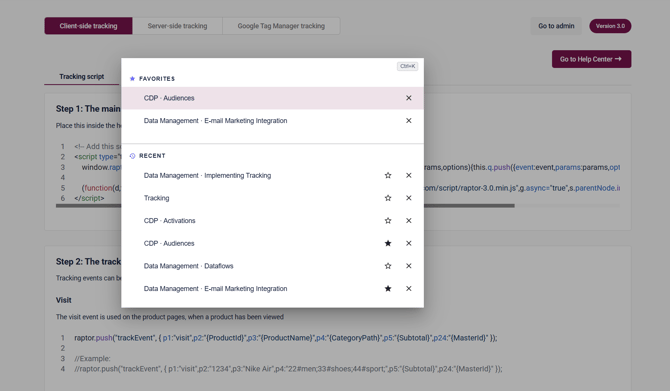This screenshot has height=391, width=670.
Task: Favorite the Implementing Tracking recent item star
Action: click(388, 175)
